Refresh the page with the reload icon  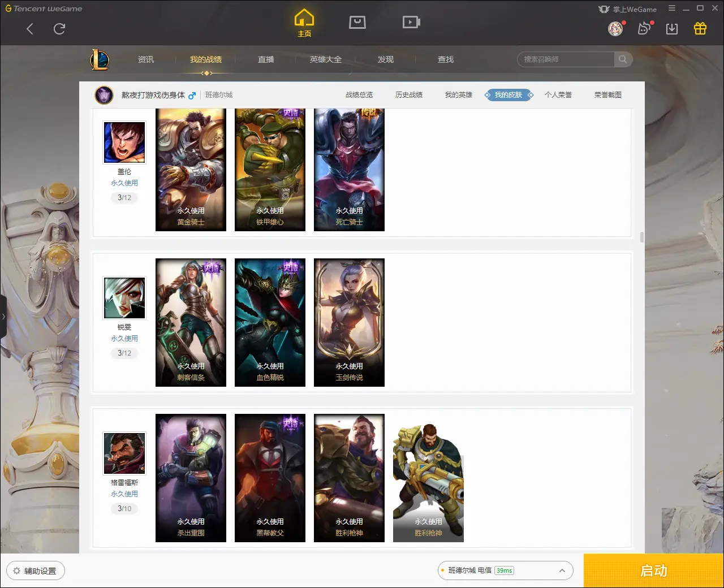(x=59, y=29)
